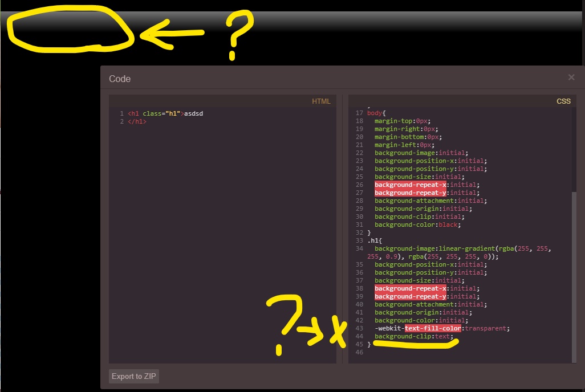Click highlighted background-repeat-x on line 26
The width and height of the screenshot is (585, 392).
(411, 185)
